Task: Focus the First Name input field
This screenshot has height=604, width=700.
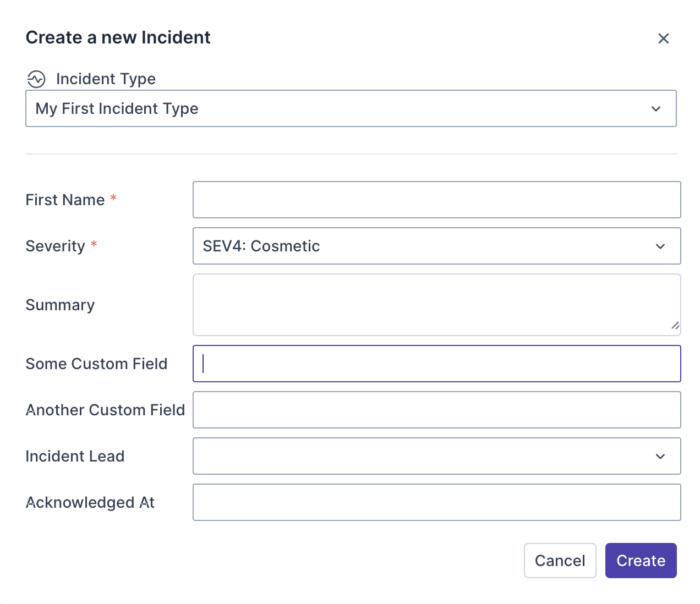Action: [436, 200]
